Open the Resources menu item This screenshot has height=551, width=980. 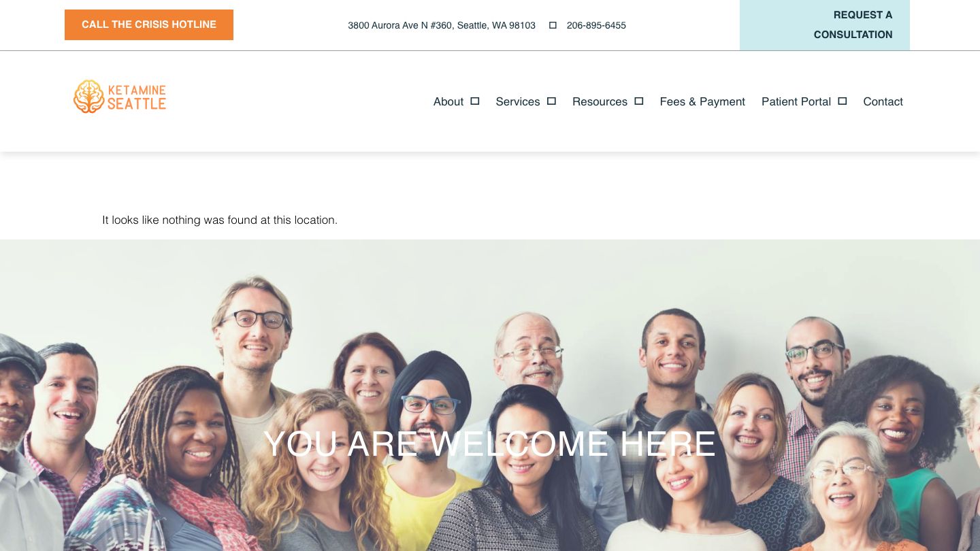(600, 101)
